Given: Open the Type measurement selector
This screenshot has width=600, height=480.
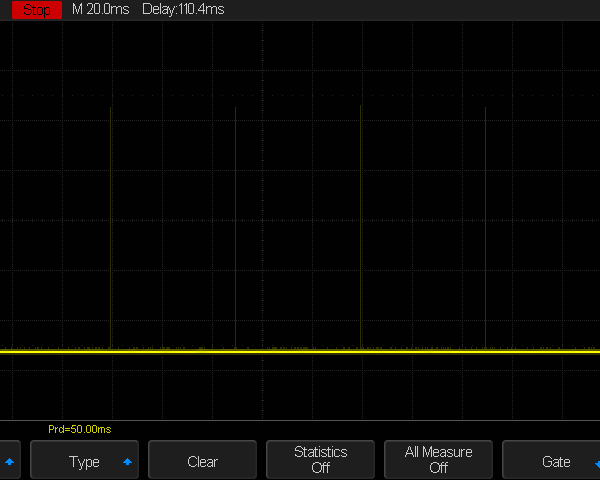Looking at the screenshot, I should [x=84, y=462].
